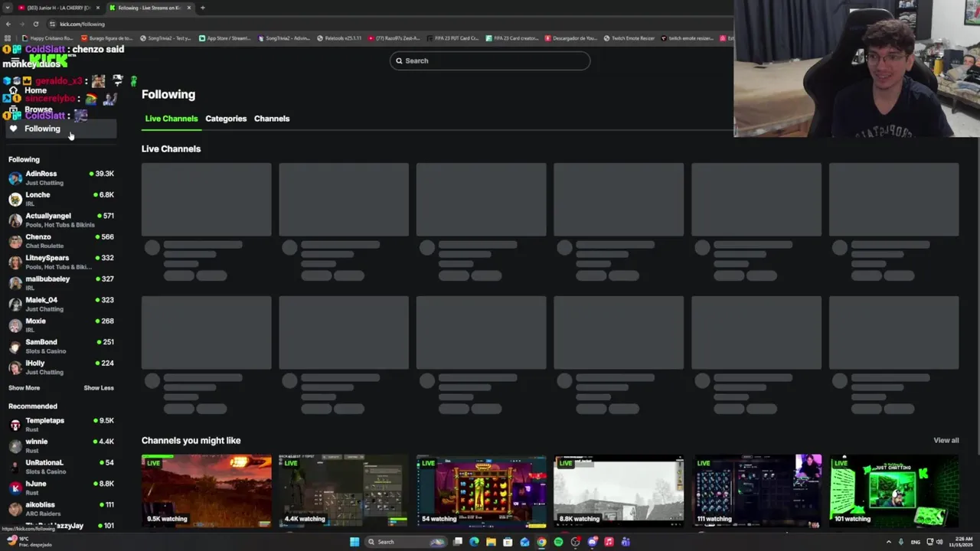Open Task View from the taskbar
This screenshot has width=980, height=551.
(x=458, y=542)
